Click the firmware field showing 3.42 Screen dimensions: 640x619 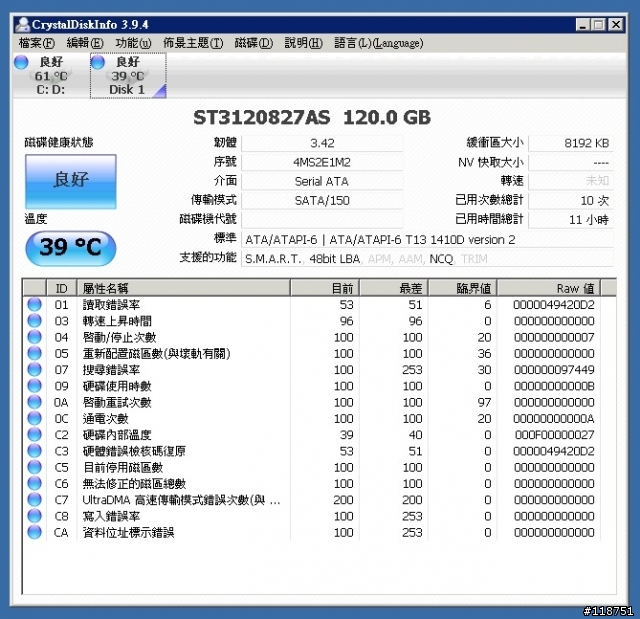pyautogui.click(x=322, y=143)
